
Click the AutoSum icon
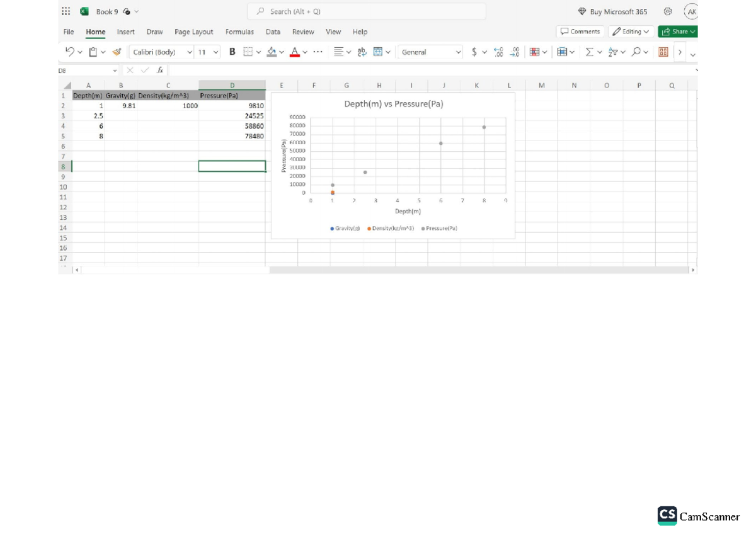[590, 52]
